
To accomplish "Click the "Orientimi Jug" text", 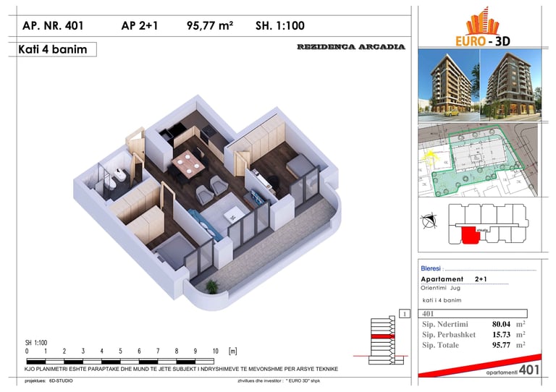I will (x=440, y=288).
